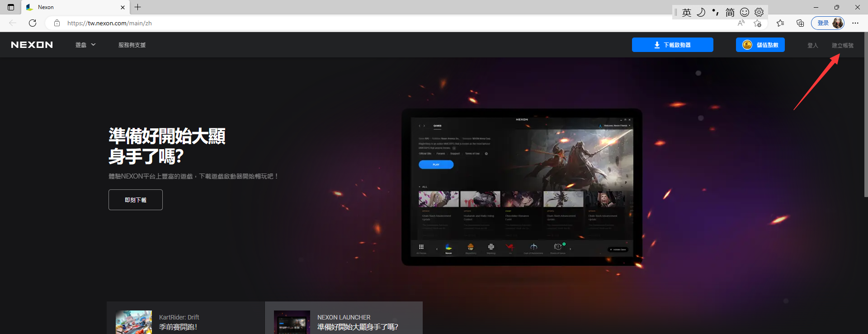Screen dimensions: 868x334
Task: Open the browser favorites list icon
Action: click(780, 23)
